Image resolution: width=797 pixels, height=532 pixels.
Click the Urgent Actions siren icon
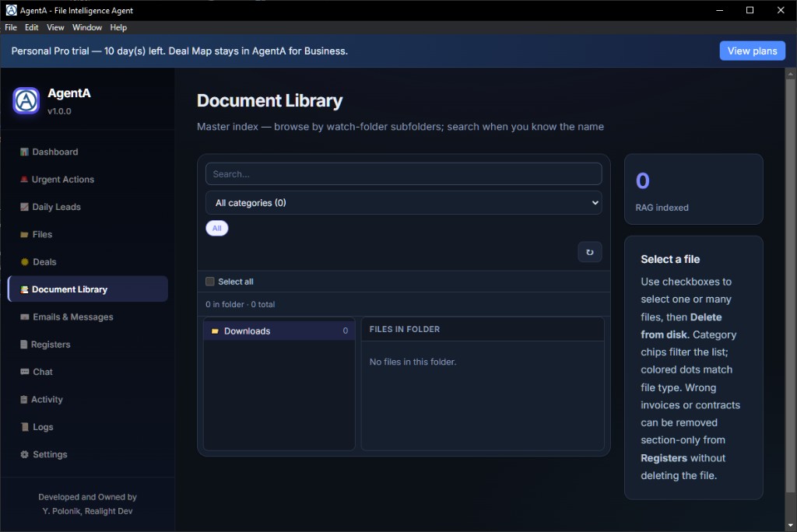click(x=24, y=180)
